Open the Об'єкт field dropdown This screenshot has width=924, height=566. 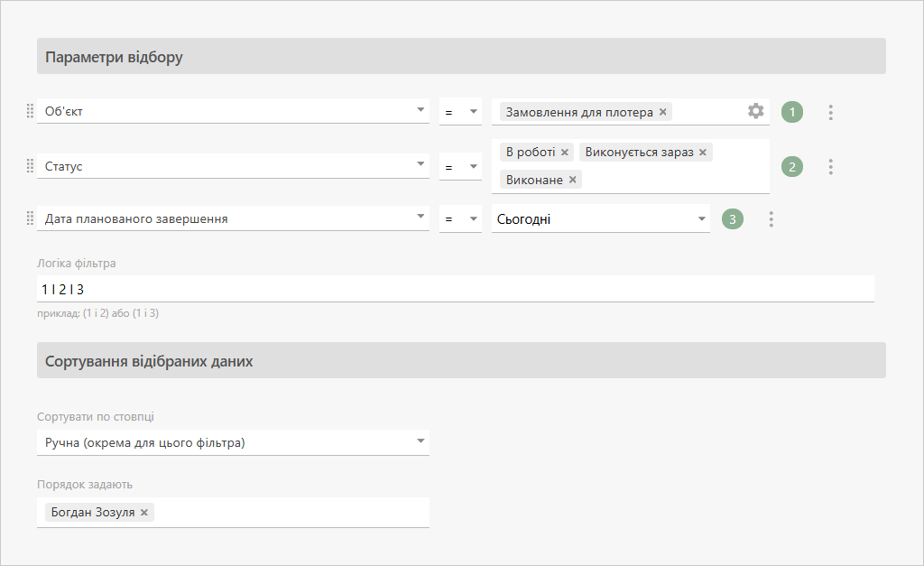pyautogui.click(x=233, y=111)
